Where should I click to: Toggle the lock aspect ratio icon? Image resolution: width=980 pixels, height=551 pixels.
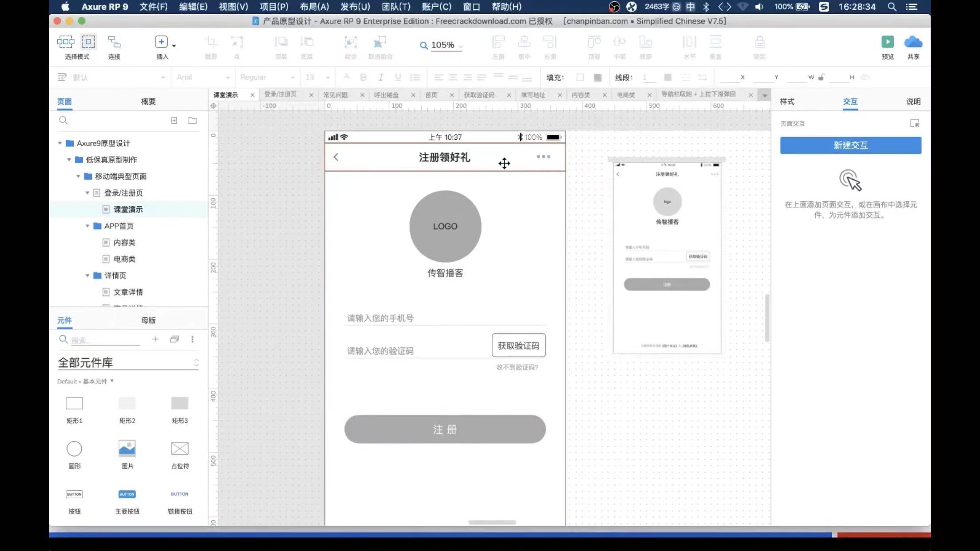821,77
